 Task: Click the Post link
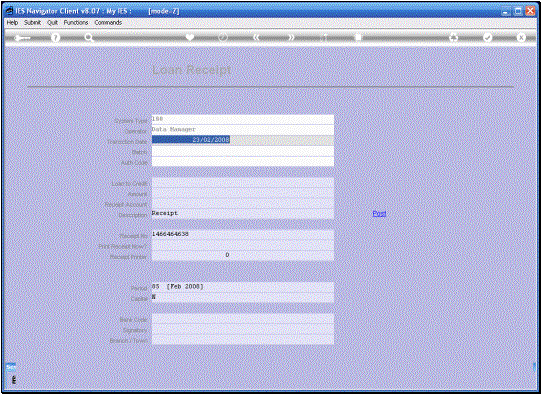tap(379, 214)
